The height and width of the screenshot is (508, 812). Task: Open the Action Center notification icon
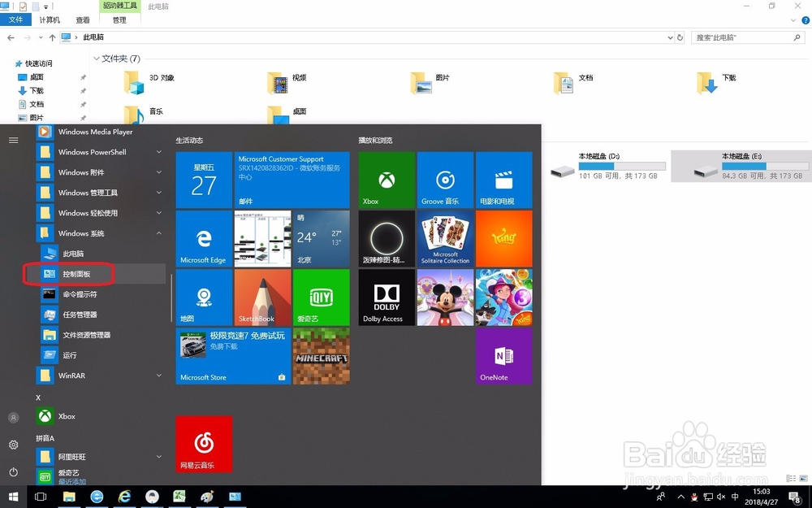click(x=796, y=497)
